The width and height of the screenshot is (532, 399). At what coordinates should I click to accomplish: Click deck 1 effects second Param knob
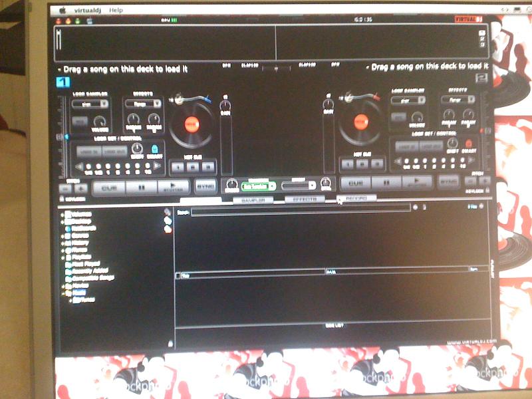154,119
